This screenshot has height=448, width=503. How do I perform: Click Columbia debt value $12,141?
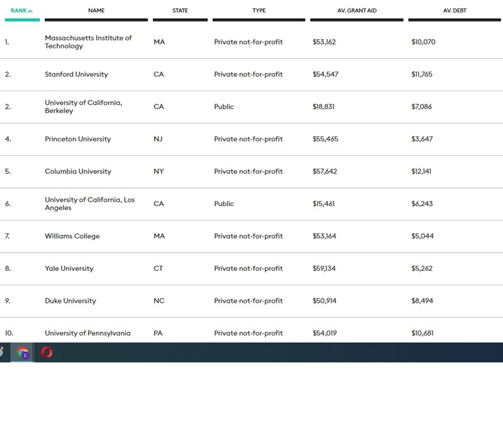421,172
